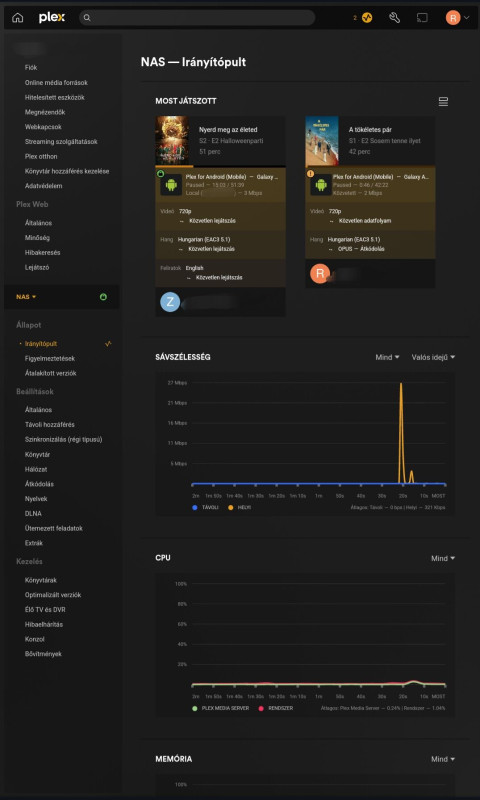Open user Z avatar

pyautogui.click(x=170, y=302)
